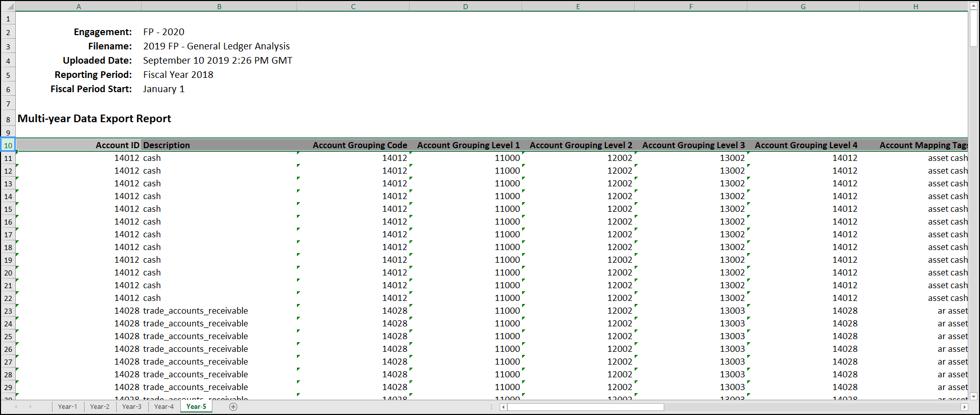The image size is (980, 415).
Task: Click previous sheet navigation arrow
Action: pyautogui.click(x=16, y=406)
